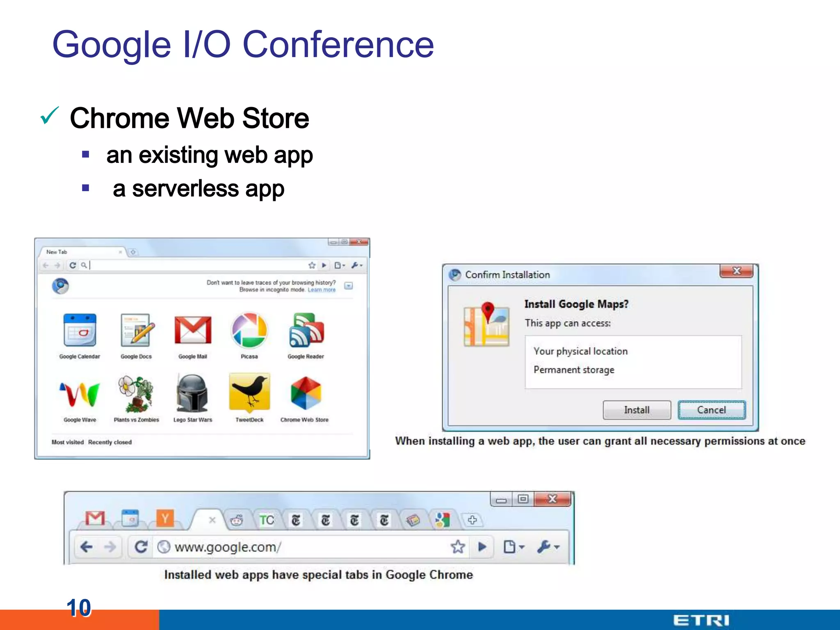The height and width of the screenshot is (630, 840).
Task: Open a new tab in top browser
Action: tap(133, 252)
